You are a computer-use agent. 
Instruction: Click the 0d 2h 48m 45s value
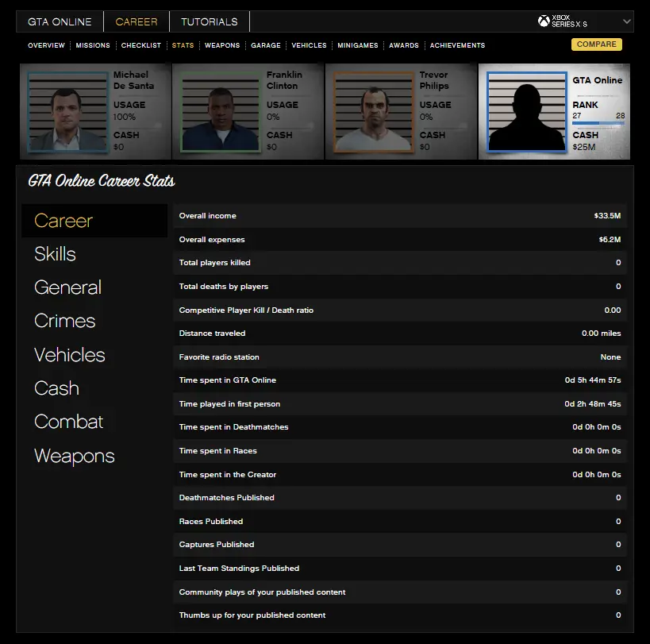(593, 404)
